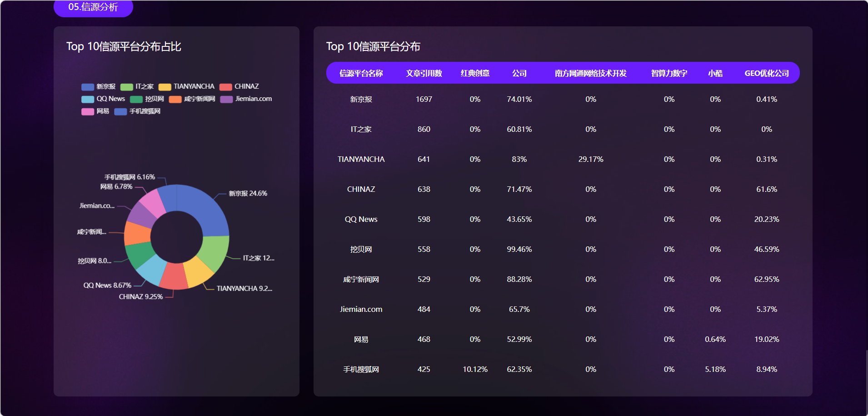The height and width of the screenshot is (416, 868).
Task: Click the GEO优化公司 column header
Action: point(766,73)
